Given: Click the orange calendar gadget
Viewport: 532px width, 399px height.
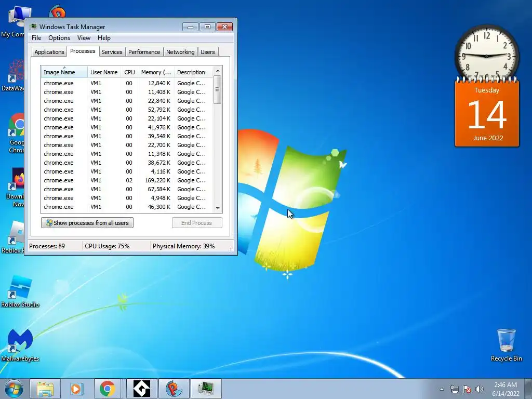Looking at the screenshot, I should pyautogui.click(x=487, y=113).
